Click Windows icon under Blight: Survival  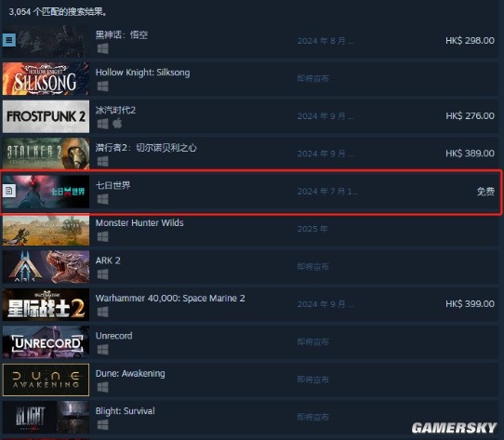click(x=103, y=425)
